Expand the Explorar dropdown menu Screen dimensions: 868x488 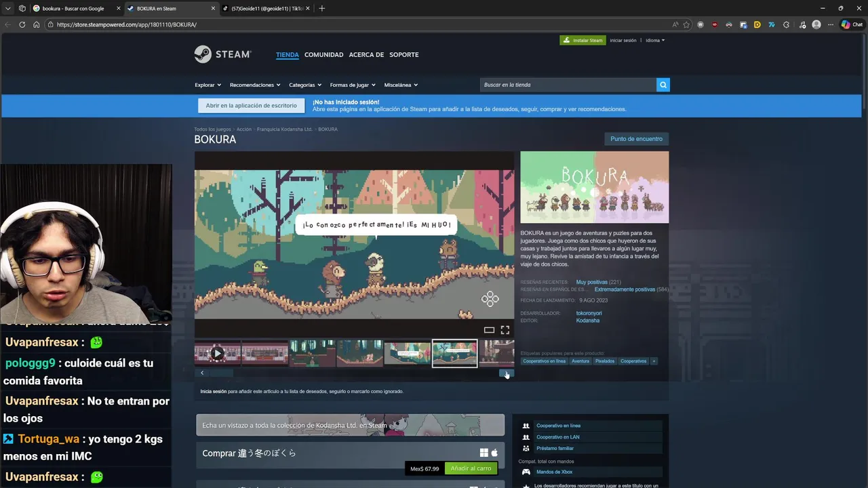tap(208, 85)
